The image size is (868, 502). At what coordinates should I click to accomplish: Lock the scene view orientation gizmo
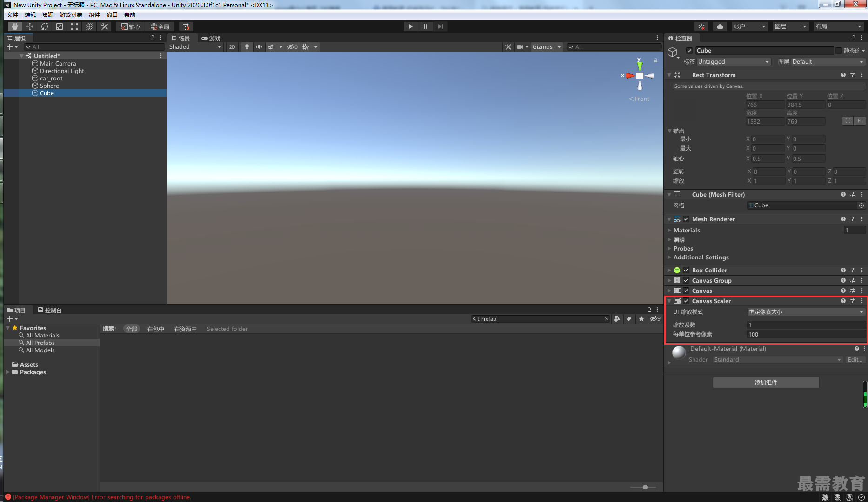click(655, 60)
